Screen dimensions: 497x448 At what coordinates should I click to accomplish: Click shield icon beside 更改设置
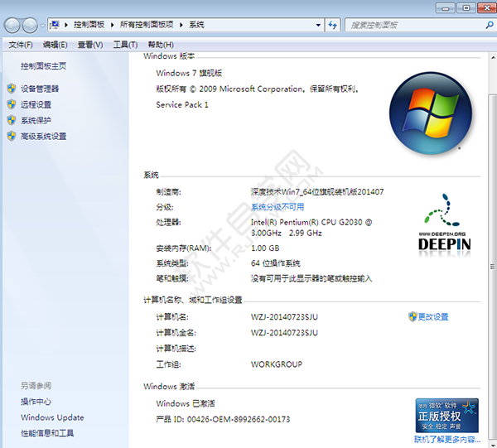coord(413,316)
